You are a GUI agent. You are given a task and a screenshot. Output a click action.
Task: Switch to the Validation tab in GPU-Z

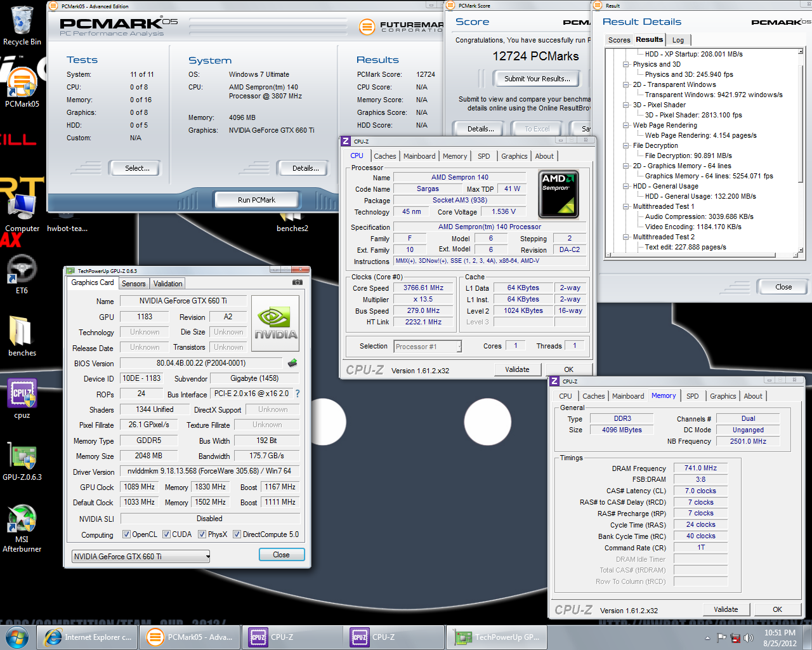[167, 284]
